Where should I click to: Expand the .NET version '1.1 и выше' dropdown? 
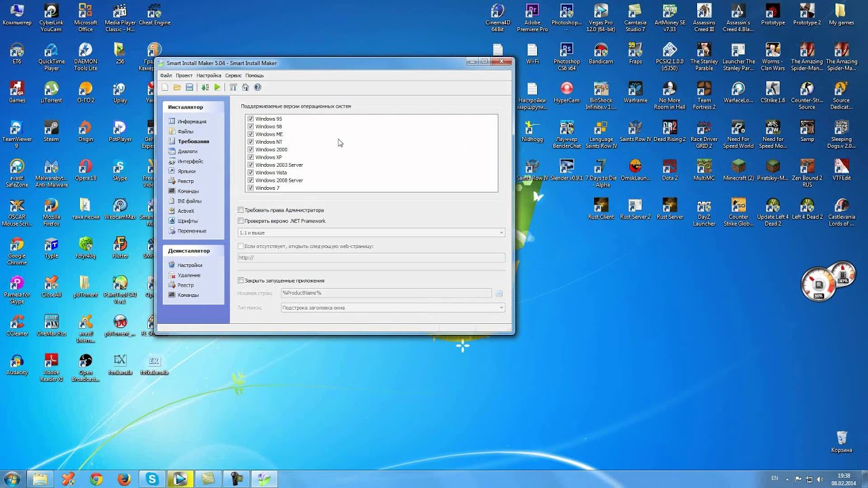(x=501, y=232)
